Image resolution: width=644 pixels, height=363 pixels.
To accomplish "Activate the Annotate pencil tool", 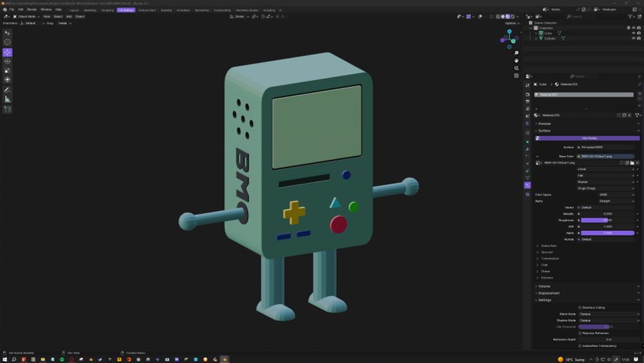I will pyautogui.click(x=8, y=90).
